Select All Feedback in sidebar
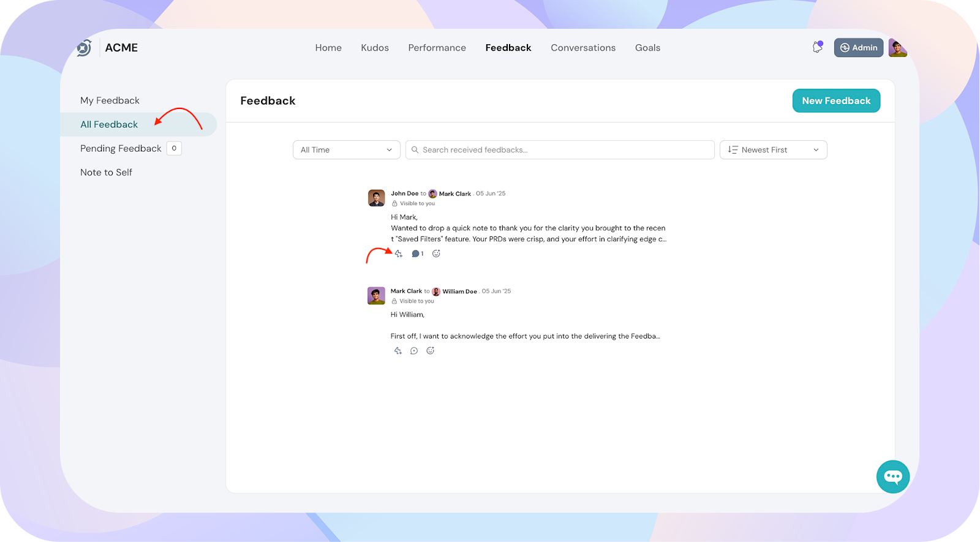The width and height of the screenshot is (980, 542). pyautogui.click(x=138, y=124)
